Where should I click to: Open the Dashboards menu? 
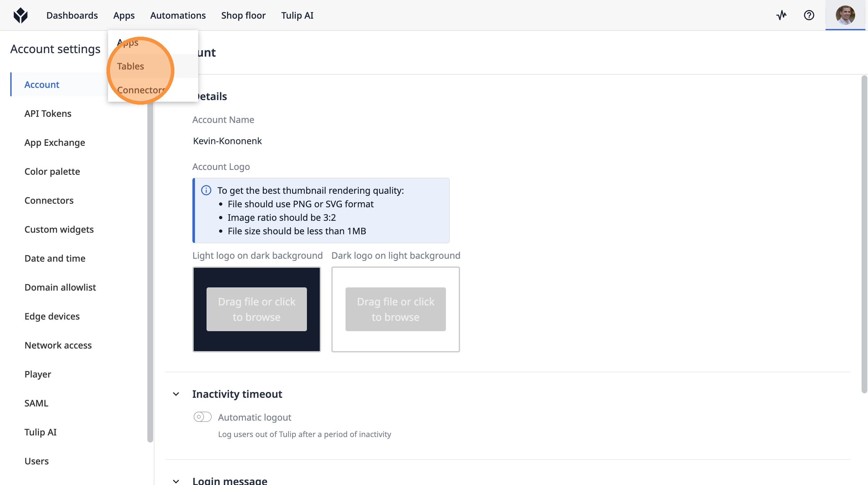(x=72, y=15)
